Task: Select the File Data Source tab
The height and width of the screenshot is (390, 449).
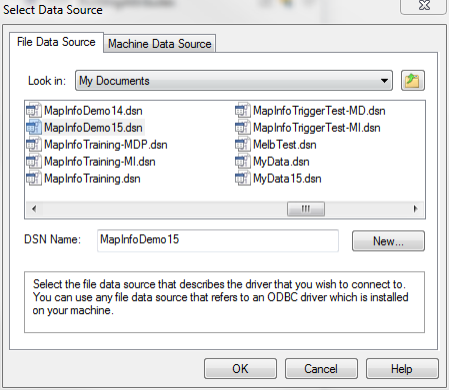Action: click(x=56, y=42)
